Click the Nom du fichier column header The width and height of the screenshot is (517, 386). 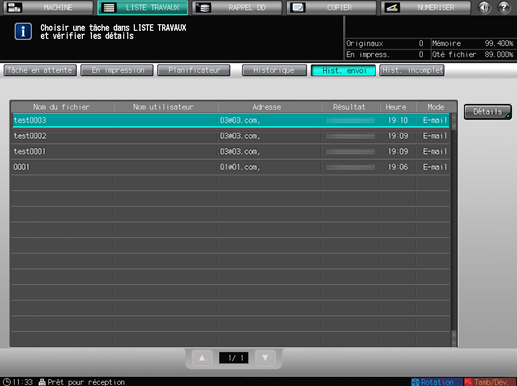pyautogui.click(x=61, y=107)
